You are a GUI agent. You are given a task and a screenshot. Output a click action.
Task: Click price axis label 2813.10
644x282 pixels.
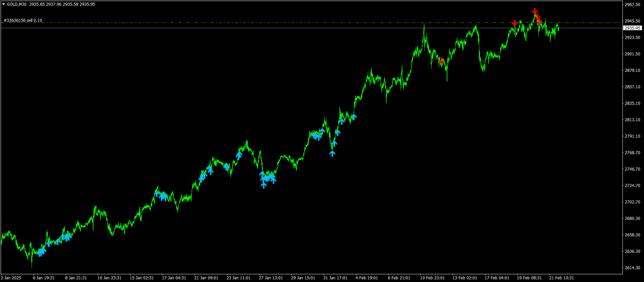tap(632, 120)
